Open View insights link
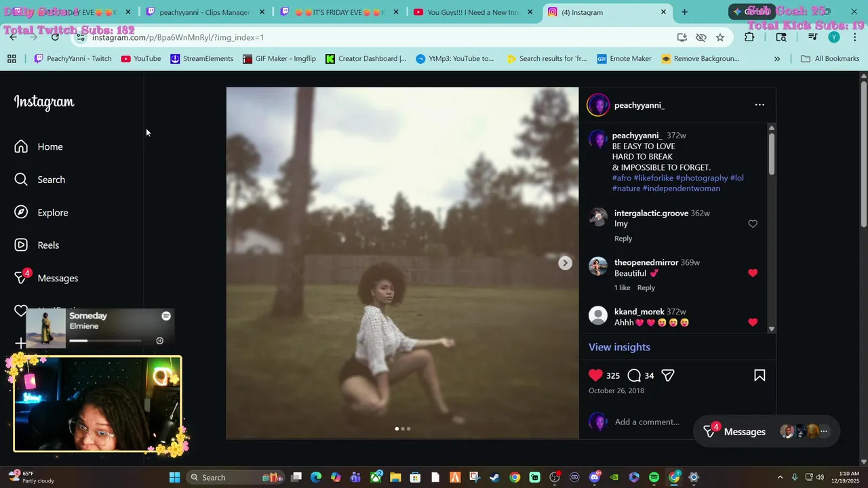 point(619,347)
